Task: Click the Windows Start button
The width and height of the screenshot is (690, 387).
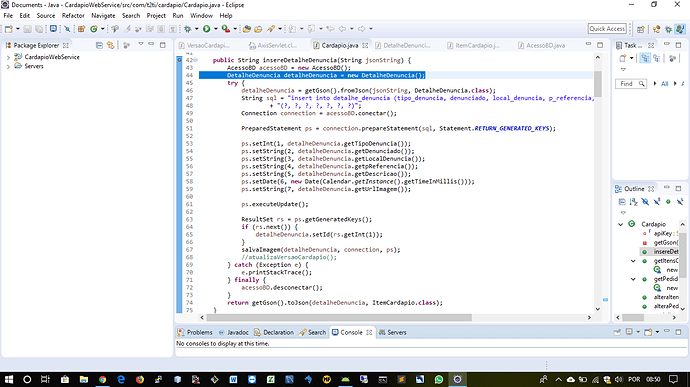Action: click(x=8, y=379)
